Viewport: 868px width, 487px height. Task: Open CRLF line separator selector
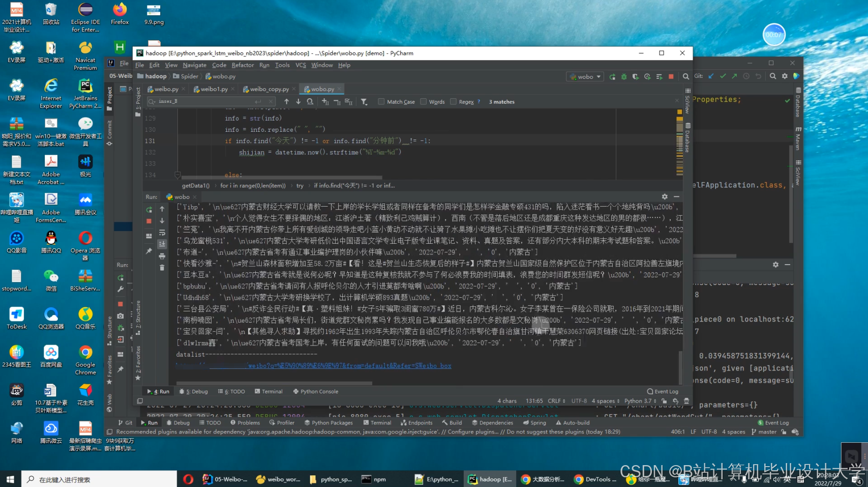click(556, 401)
